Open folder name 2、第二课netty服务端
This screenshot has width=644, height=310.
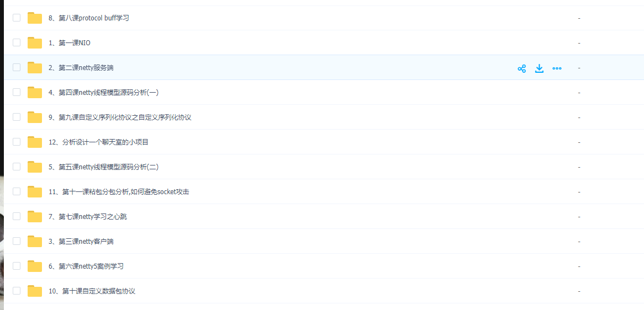coord(81,68)
